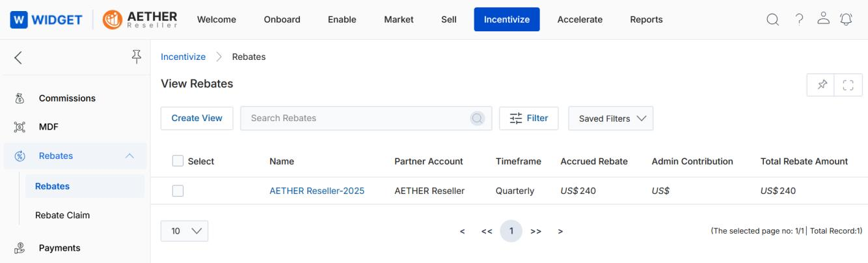Click the AETHER Reseller partner account cell
This screenshot has height=263, width=868.
click(429, 191)
